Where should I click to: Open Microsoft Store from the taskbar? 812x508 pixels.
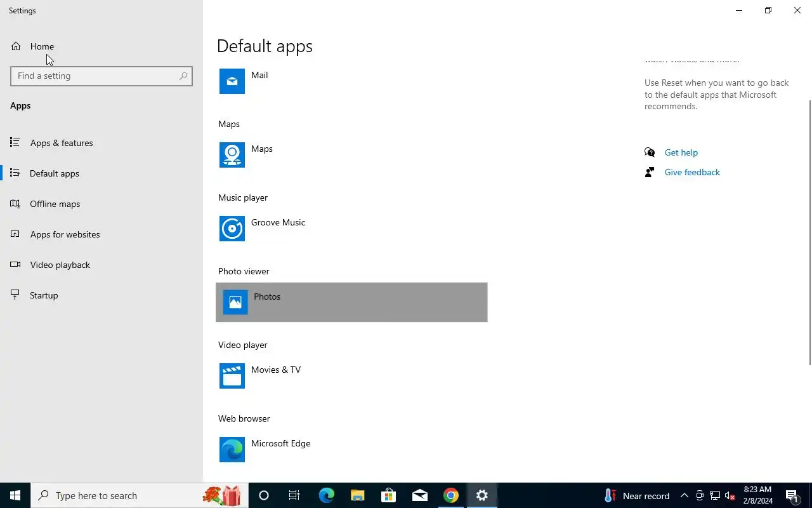click(x=388, y=495)
